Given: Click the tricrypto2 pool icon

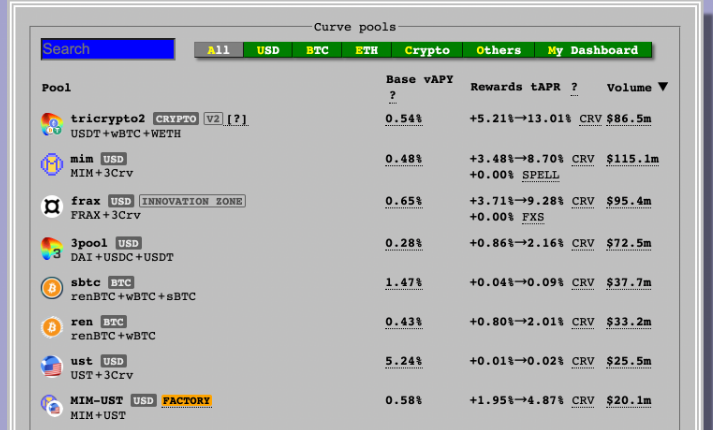Looking at the screenshot, I should point(51,125).
